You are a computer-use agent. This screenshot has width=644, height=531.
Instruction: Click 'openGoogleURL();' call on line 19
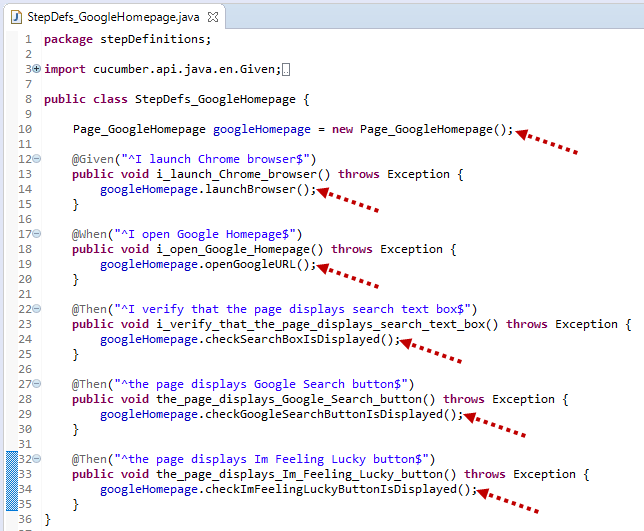(x=260, y=264)
